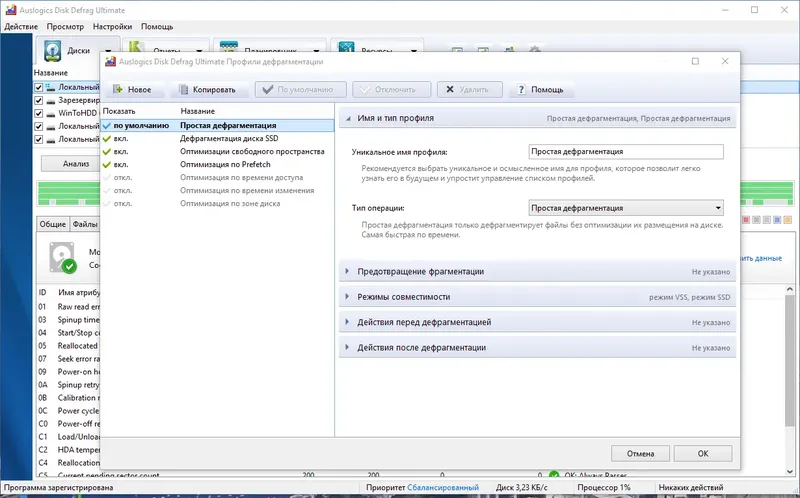Screen dimensions: 800x498
Task: Click the Сбалансированный priority link
Action: tap(443, 488)
